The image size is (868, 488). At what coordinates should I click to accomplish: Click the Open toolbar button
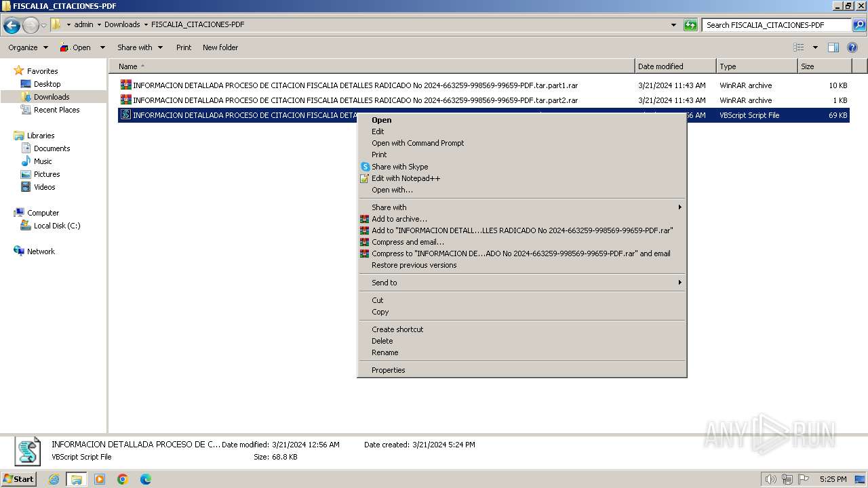click(x=75, y=47)
